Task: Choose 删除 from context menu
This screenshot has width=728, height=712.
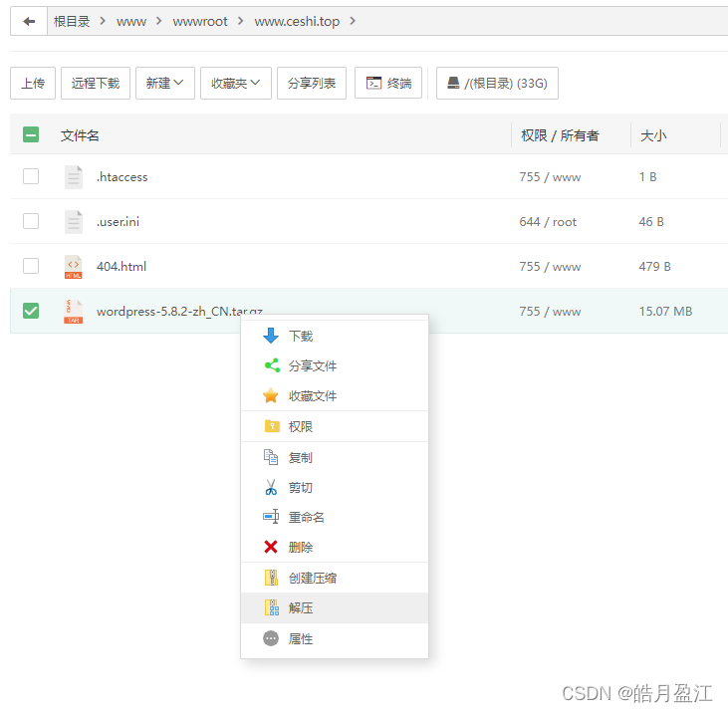Action: (335, 548)
